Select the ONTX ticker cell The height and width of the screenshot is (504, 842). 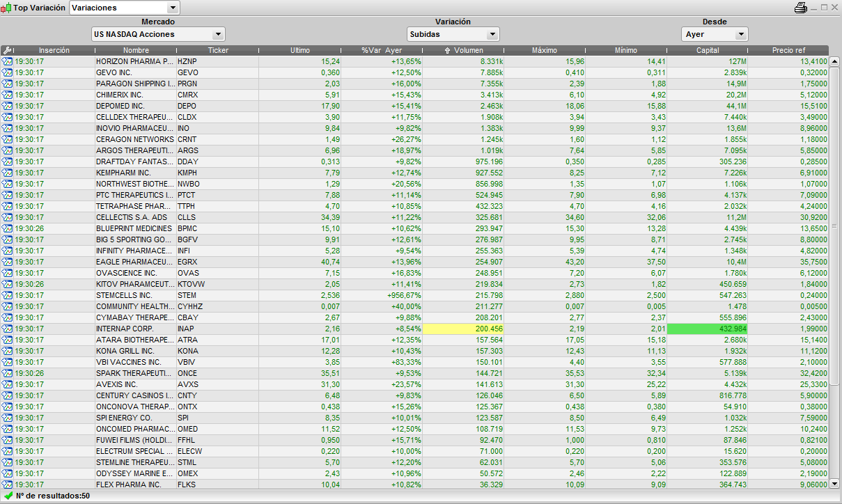click(x=218, y=407)
